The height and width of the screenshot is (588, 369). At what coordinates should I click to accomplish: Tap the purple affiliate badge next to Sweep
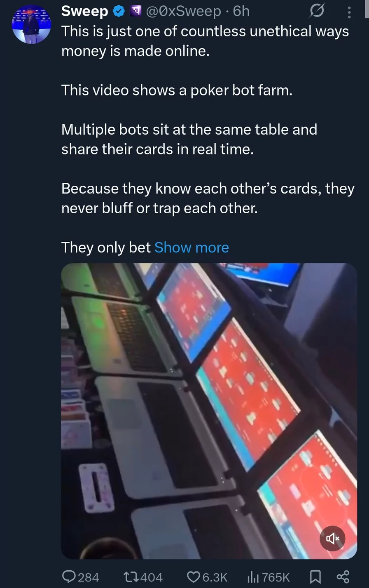coord(135,12)
